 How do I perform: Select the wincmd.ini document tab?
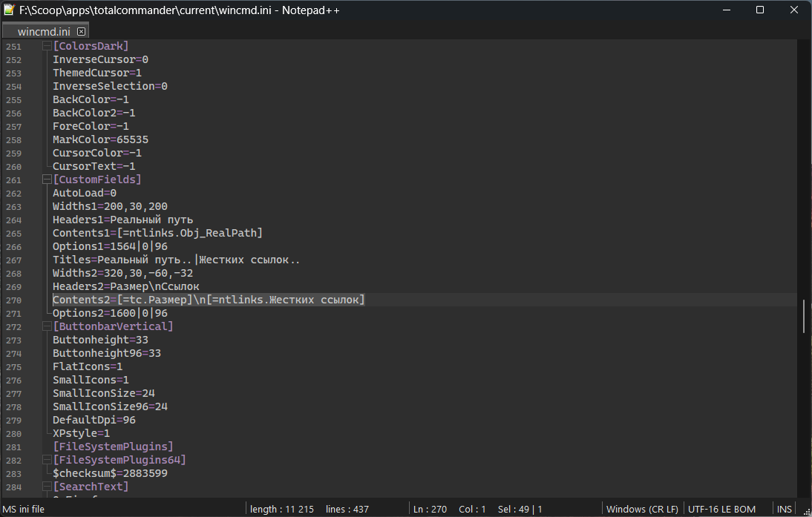pyautogui.click(x=45, y=31)
